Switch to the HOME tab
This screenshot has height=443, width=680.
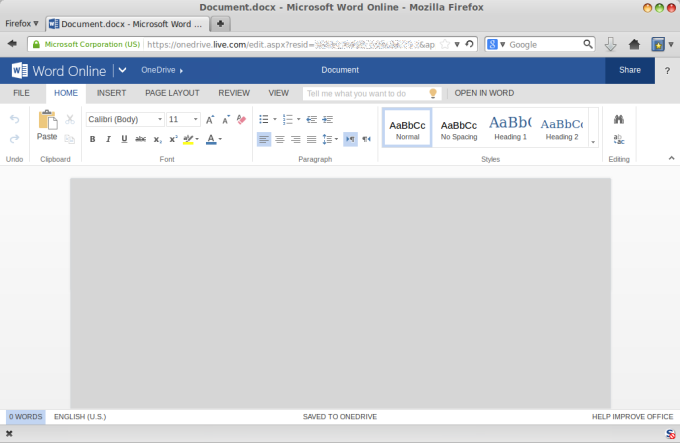coord(66,93)
